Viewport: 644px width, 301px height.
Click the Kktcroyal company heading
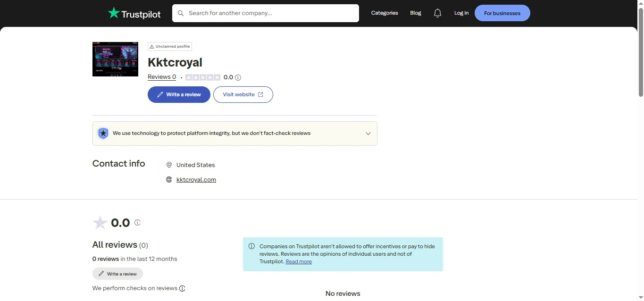pyautogui.click(x=175, y=62)
